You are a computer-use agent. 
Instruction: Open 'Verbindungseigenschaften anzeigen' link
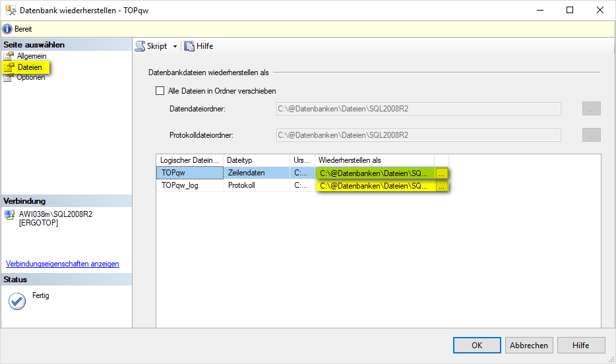pos(63,264)
